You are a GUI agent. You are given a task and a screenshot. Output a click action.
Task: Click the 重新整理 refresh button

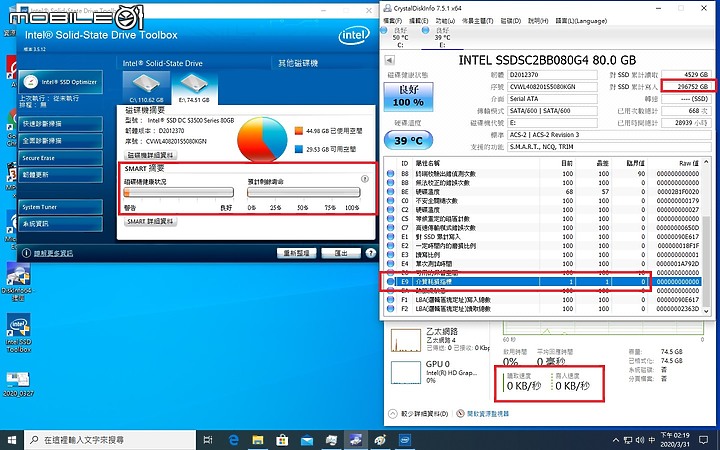(x=296, y=253)
